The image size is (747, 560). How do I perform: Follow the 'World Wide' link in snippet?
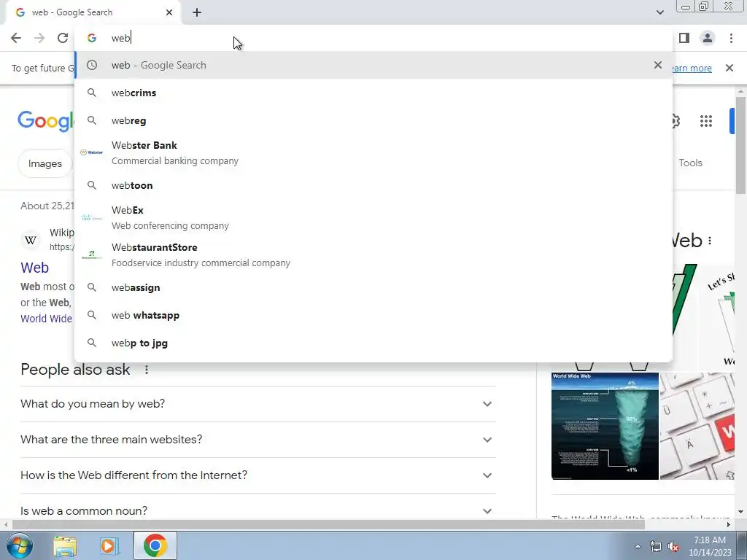point(46,319)
